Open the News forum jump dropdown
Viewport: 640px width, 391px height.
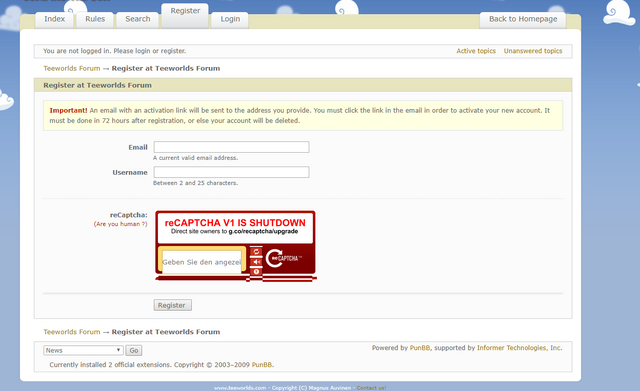[x=83, y=350]
